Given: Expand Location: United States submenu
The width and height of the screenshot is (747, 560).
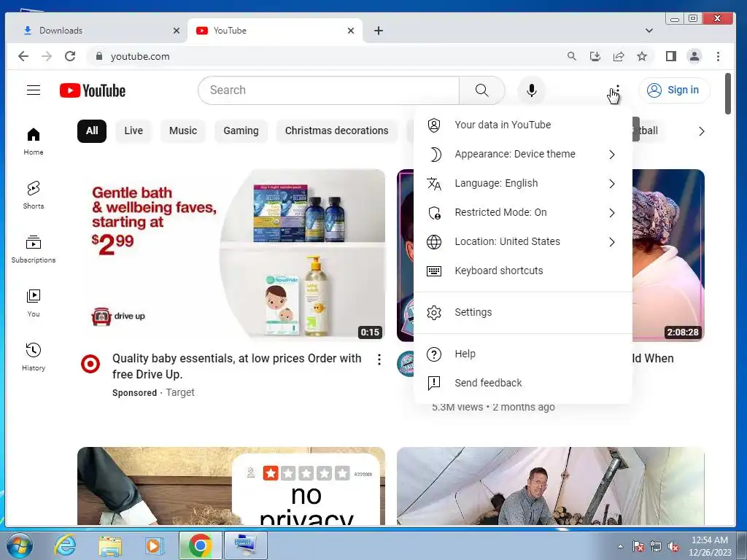Looking at the screenshot, I should pos(522,241).
